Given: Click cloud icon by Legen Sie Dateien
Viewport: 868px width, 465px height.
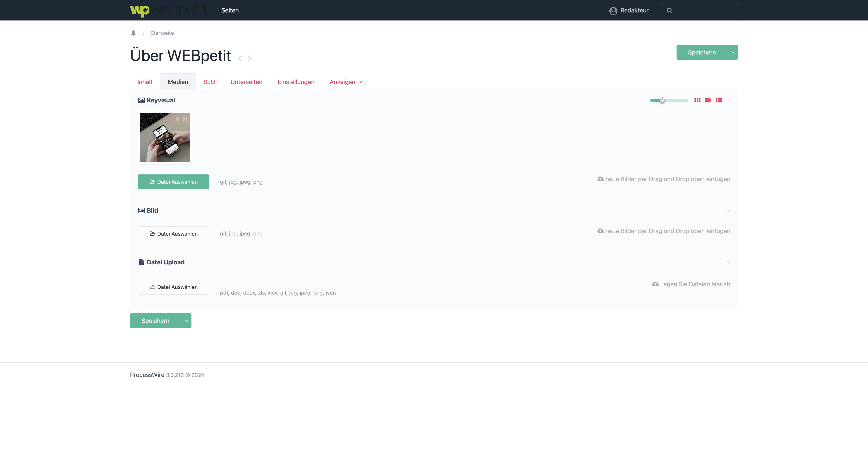Looking at the screenshot, I should pyautogui.click(x=655, y=284).
